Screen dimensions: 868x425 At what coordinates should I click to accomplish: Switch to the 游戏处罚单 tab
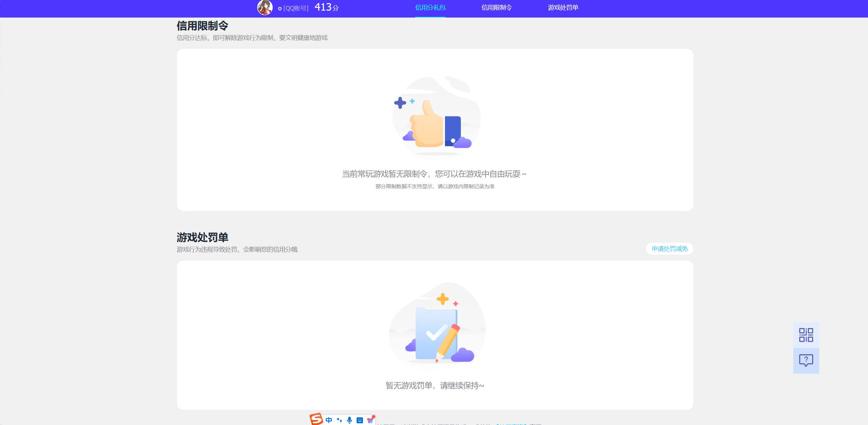point(563,8)
